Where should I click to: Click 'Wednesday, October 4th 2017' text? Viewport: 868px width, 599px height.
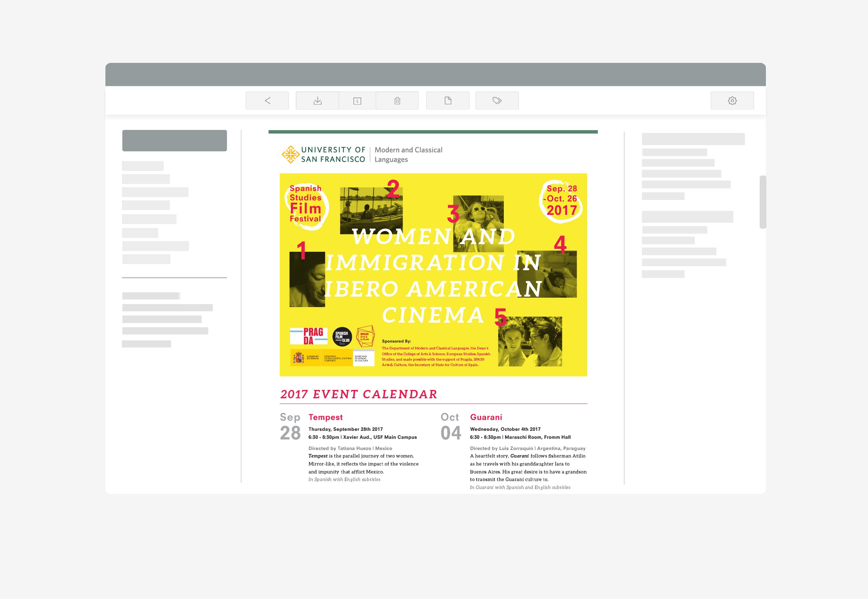[505, 429]
